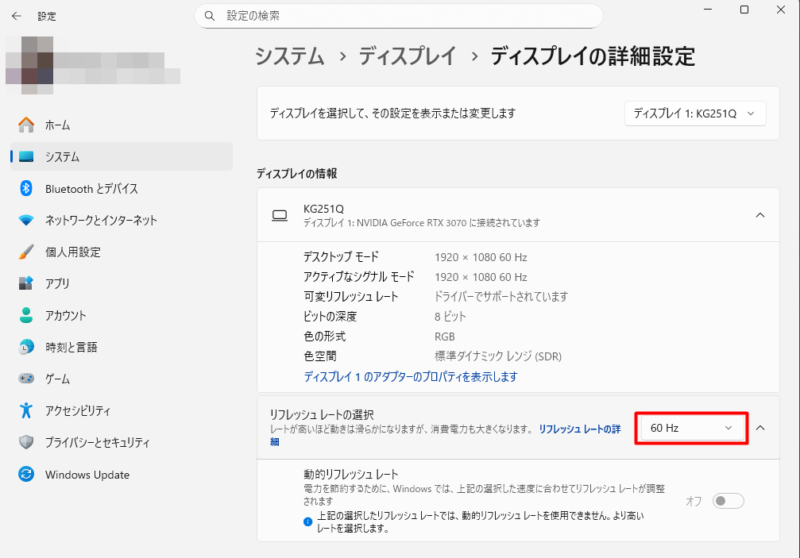Click the privacy shield icon
The image size is (800, 558).
tap(26, 442)
